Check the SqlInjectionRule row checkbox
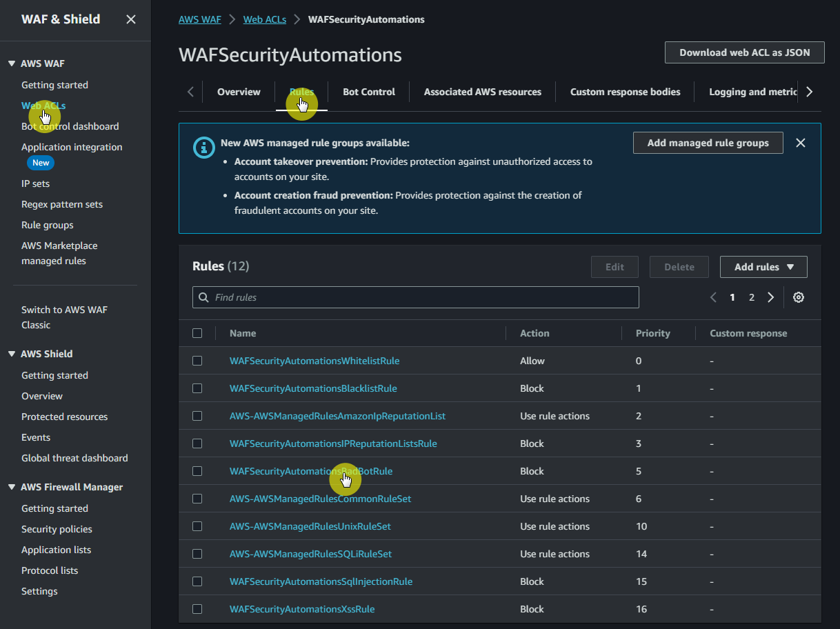840x629 pixels. (x=197, y=581)
